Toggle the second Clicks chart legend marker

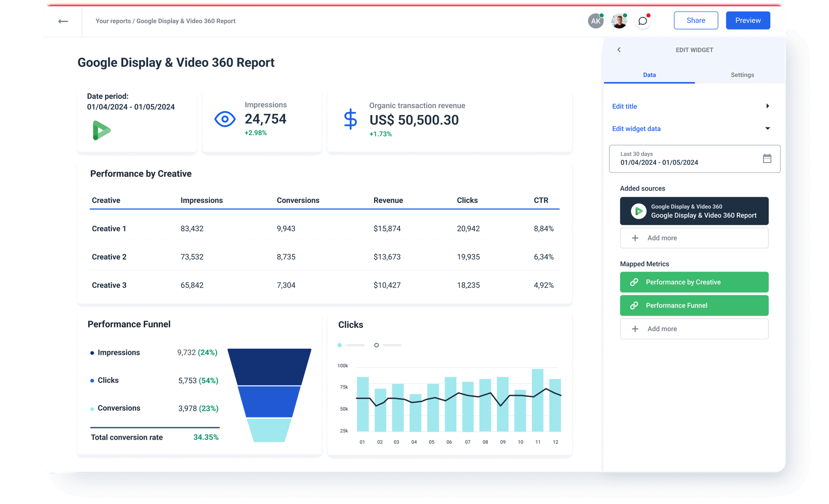pyautogui.click(x=377, y=344)
